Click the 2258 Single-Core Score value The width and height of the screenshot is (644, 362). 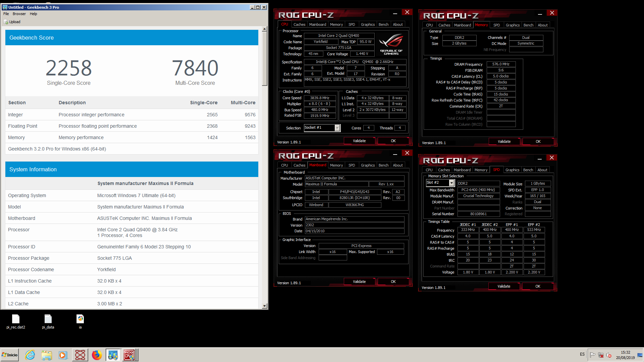(x=69, y=68)
